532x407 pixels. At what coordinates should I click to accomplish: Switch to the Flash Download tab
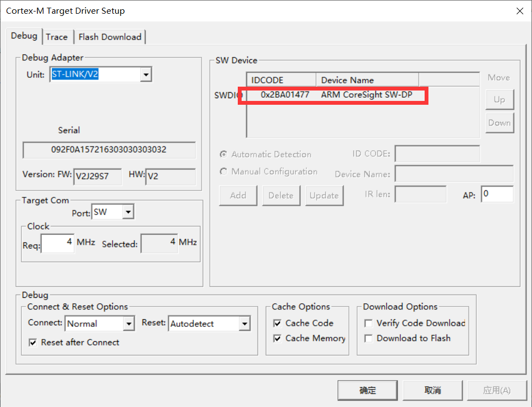110,37
